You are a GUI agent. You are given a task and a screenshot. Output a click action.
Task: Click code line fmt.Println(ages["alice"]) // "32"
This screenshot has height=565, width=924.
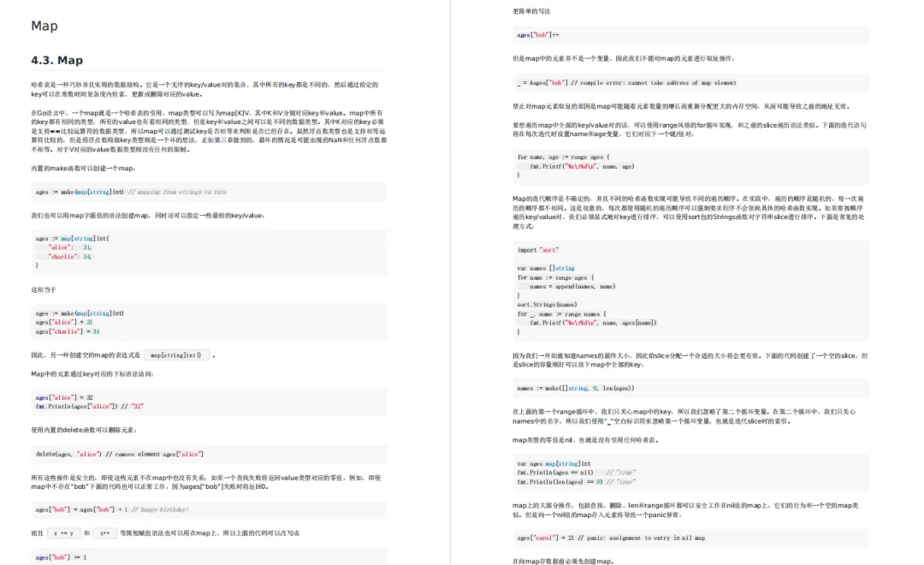coord(90,407)
